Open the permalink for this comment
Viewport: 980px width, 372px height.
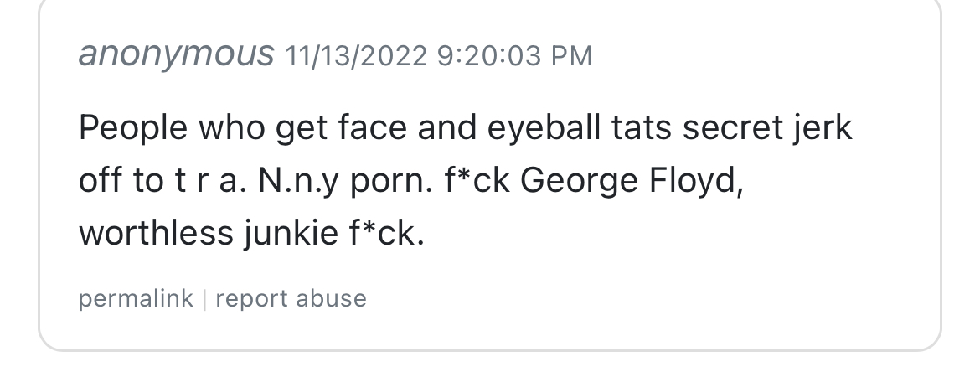point(136,299)
